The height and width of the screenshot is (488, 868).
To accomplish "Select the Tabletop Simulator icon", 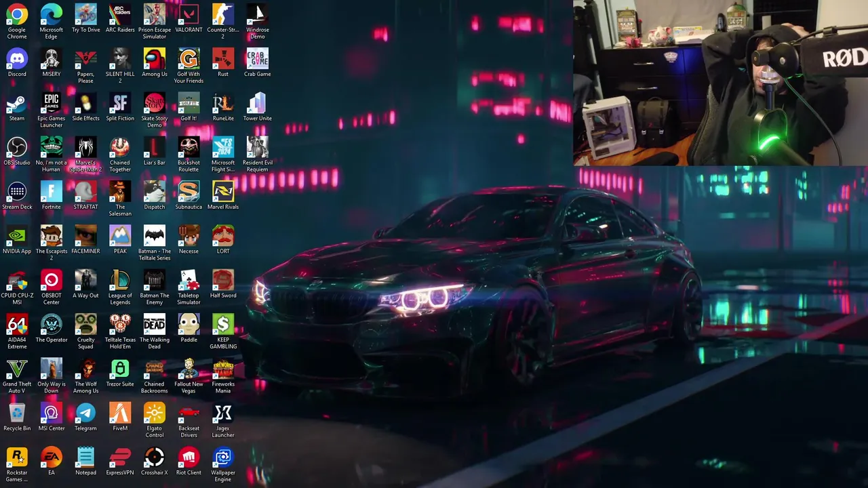I will pyautogui.click(x=189, y=280).
